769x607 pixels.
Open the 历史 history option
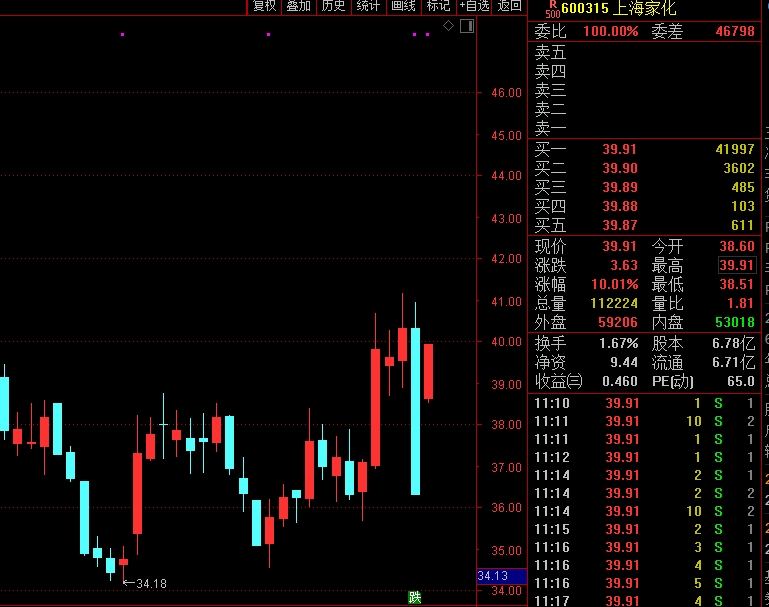pos(333,6)
